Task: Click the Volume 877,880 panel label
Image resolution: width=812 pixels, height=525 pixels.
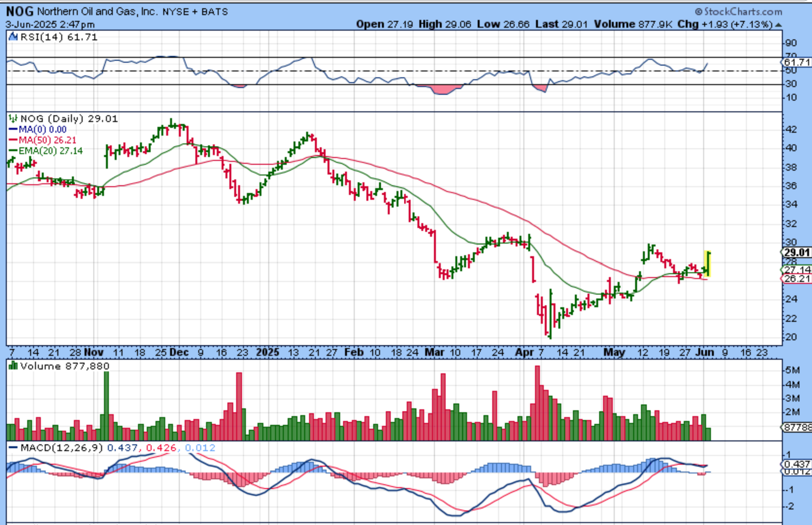Action: coord(65,366)
